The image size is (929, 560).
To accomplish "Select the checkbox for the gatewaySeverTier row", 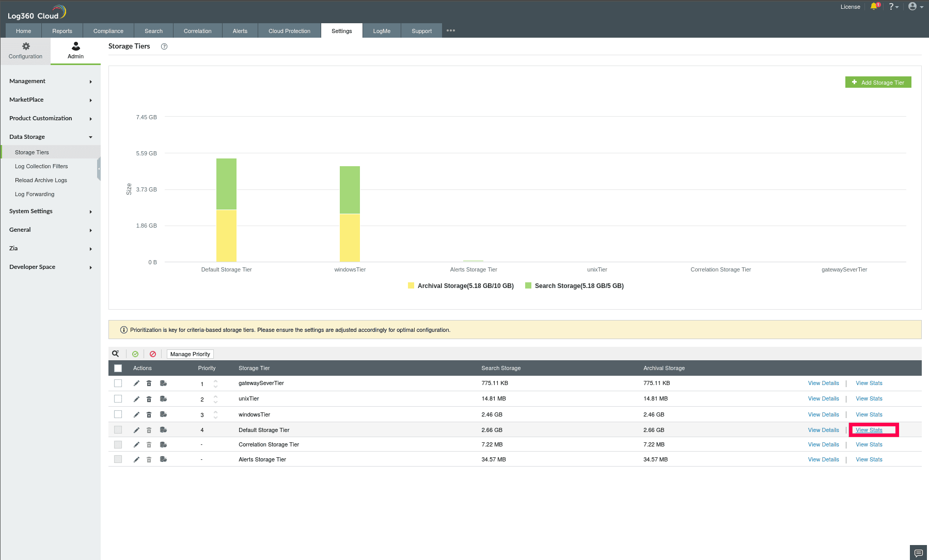I will tap(118, 383).
